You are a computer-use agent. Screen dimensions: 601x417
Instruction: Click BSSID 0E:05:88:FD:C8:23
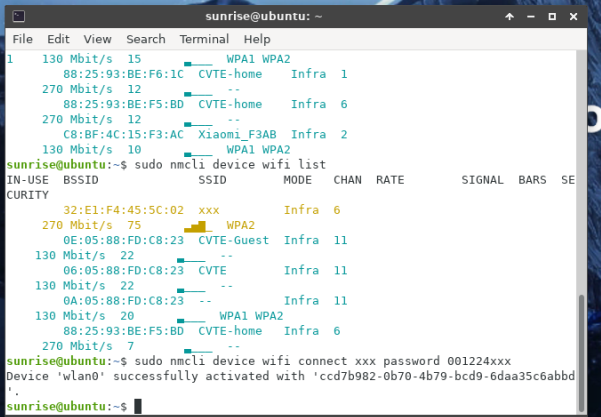123,240
